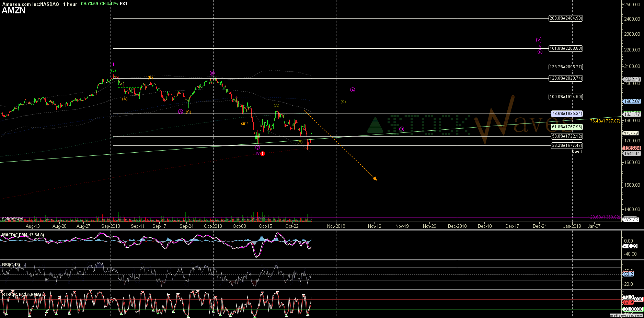The image size is (644, 318).
Task: Select the 100.0%(1924.90) Fibonacci label
Action: [566, 97]
